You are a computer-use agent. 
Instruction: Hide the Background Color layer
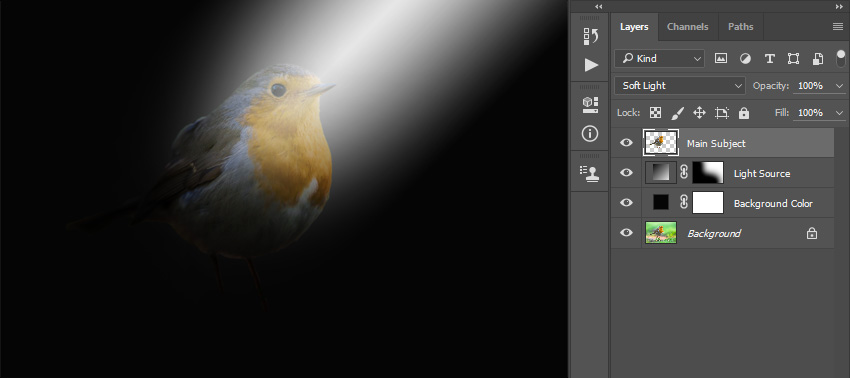click(626, 202)
